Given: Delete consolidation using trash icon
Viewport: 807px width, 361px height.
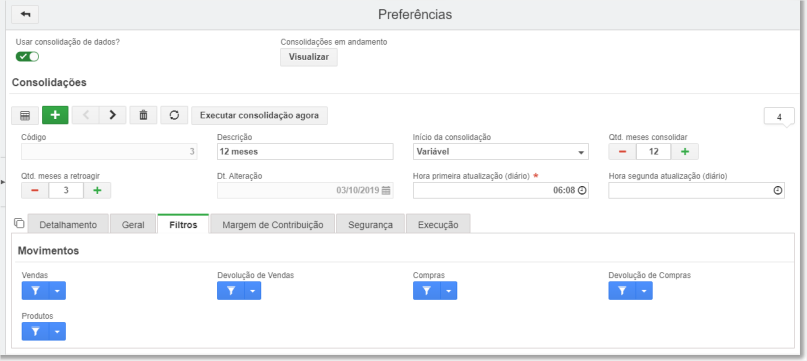Looking at the screenshot, I should click(x=144, y=115).
